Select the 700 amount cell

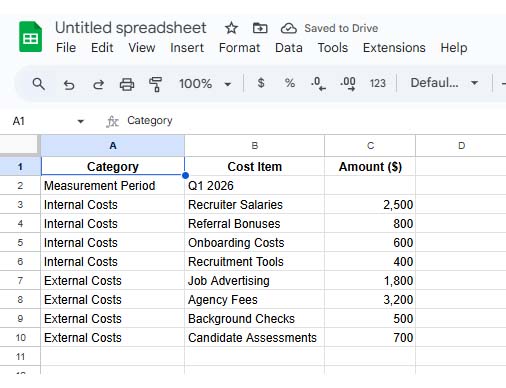click(x=370, y=337)
